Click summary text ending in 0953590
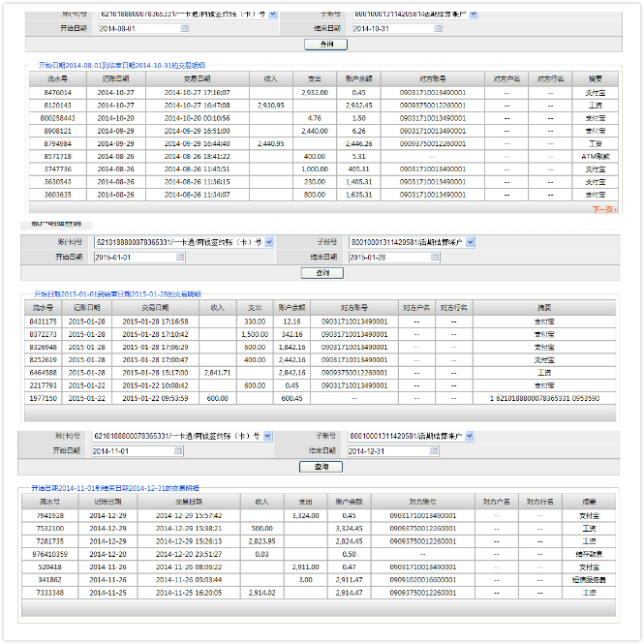The image size is (644, 644). click(544, 398)
